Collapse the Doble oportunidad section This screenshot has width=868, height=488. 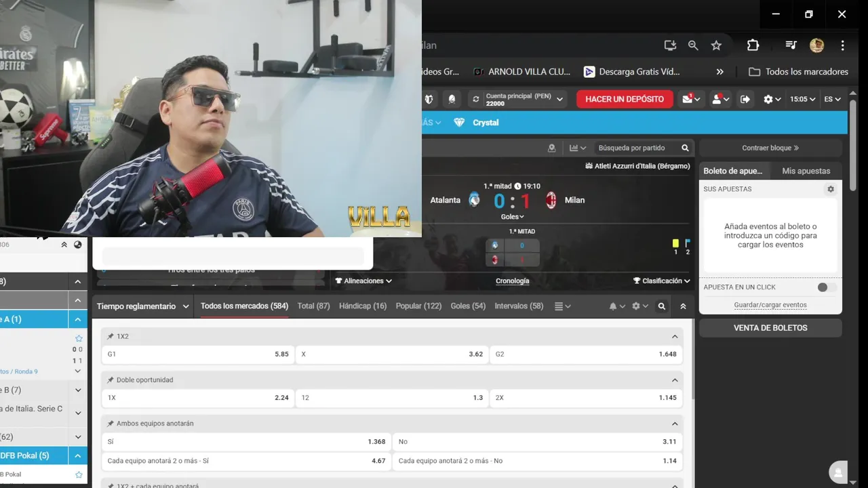coord(675,380)
